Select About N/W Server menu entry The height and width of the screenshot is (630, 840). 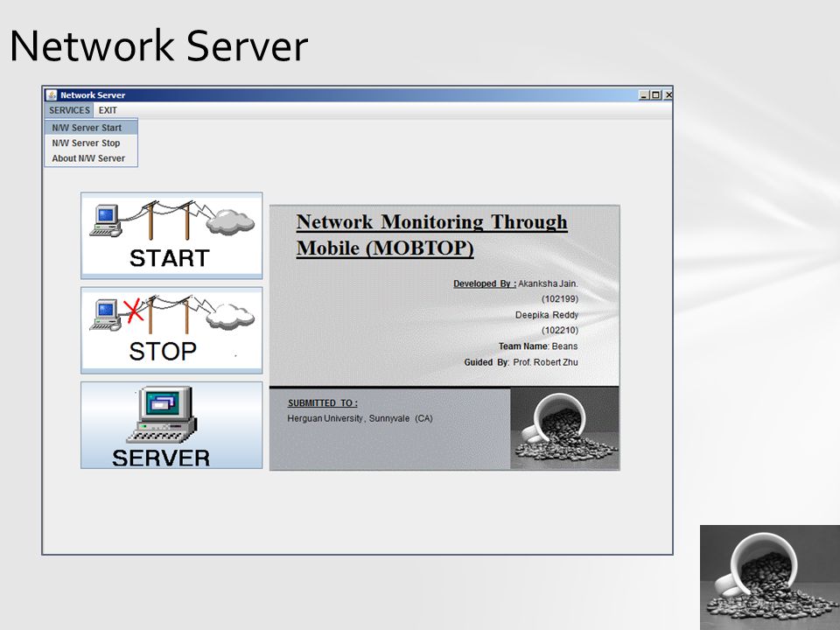(91, 158)
